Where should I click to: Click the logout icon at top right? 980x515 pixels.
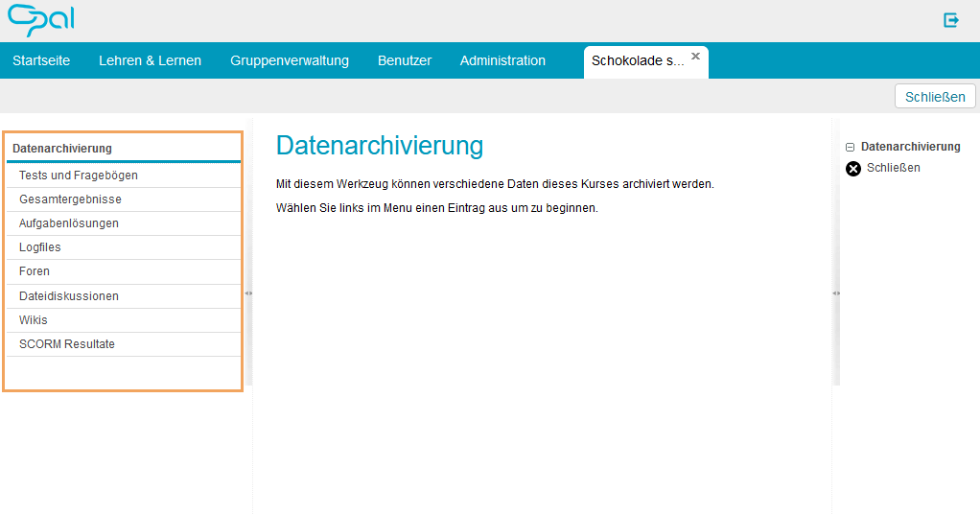[950, 20]
